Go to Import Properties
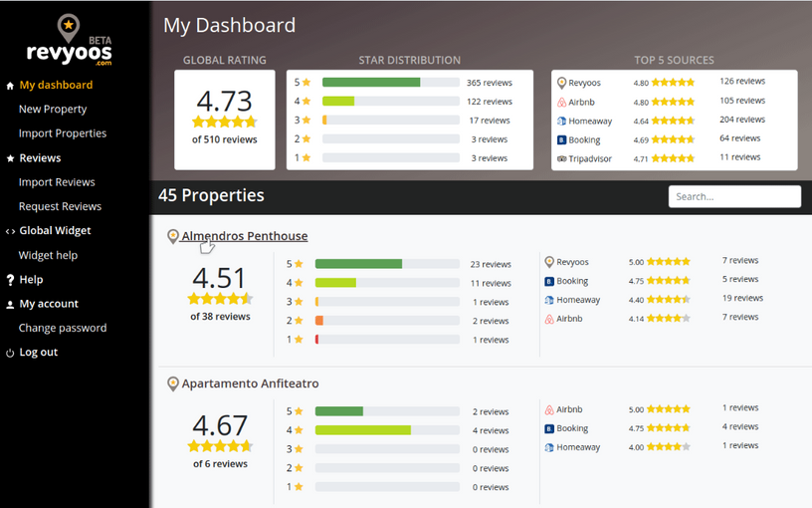 63,133
